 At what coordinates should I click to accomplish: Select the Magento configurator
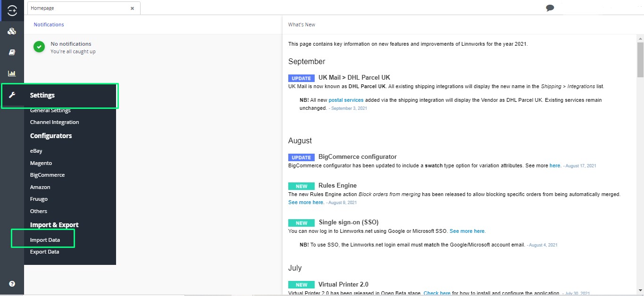click(41, 163)
